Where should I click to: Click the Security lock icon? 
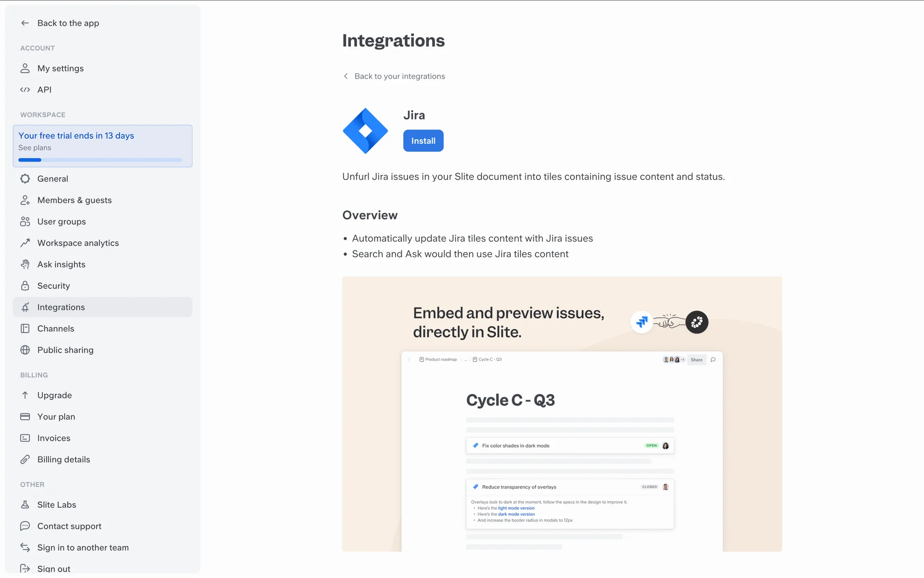(25, 286)
